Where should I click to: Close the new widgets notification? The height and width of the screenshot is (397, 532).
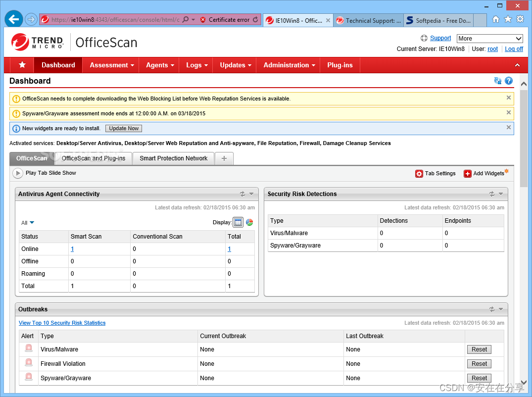tap(509, 128)
